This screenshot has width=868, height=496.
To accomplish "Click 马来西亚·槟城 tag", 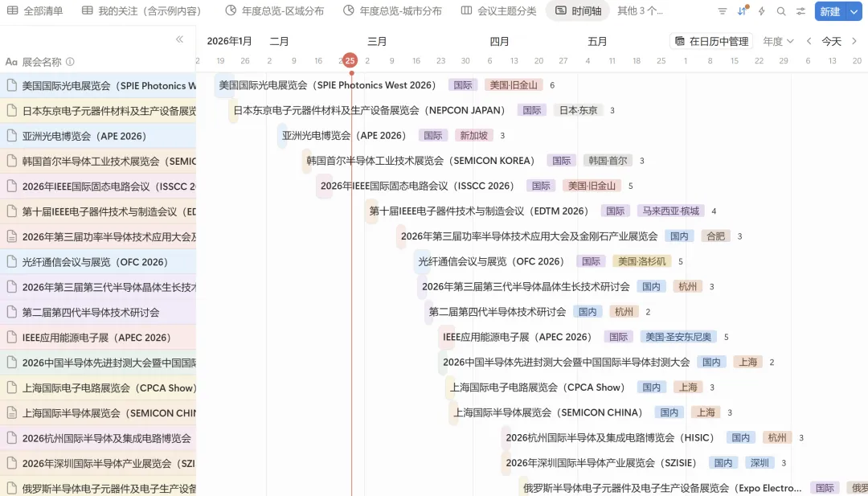I will (670, 211).
